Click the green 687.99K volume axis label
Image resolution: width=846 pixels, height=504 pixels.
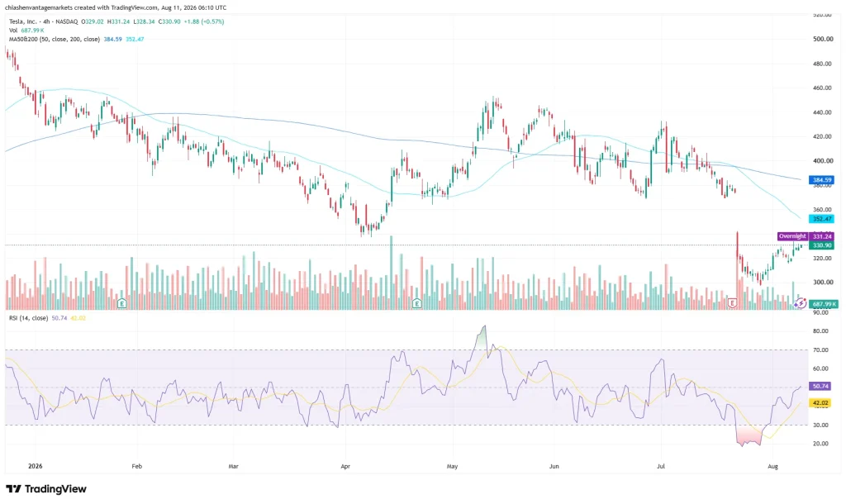click(x=824, y=304)
